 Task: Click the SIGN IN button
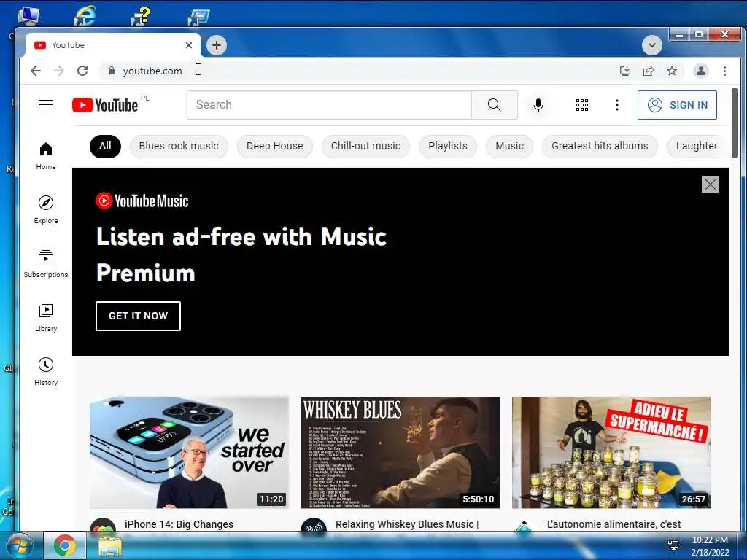pos(677,105)
